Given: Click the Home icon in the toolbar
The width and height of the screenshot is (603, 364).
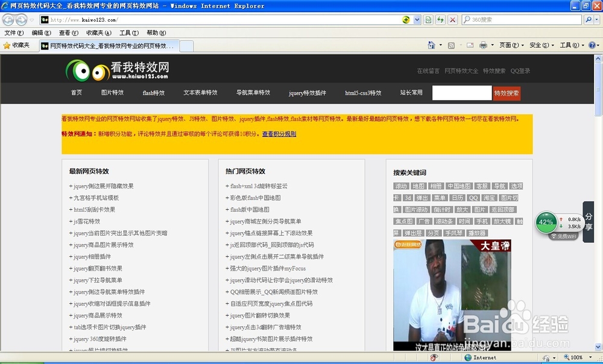Looking at the screenshot, I should tap(432, 45).
